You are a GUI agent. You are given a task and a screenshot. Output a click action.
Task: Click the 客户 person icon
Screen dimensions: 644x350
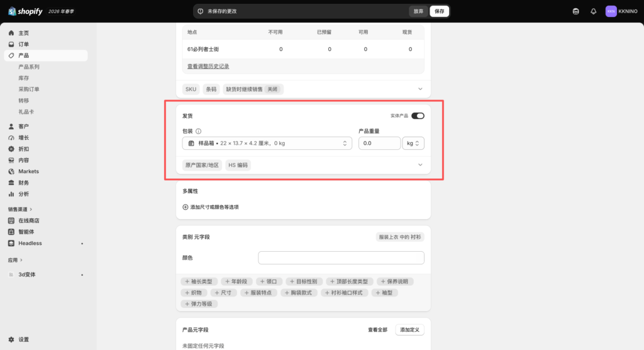click(x=11, y=127)
